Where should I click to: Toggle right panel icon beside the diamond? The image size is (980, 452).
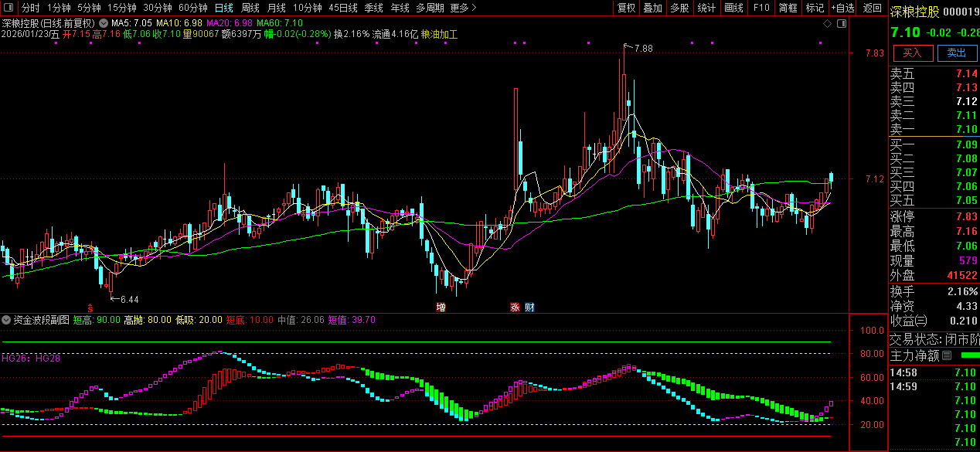tap(840, 24)
